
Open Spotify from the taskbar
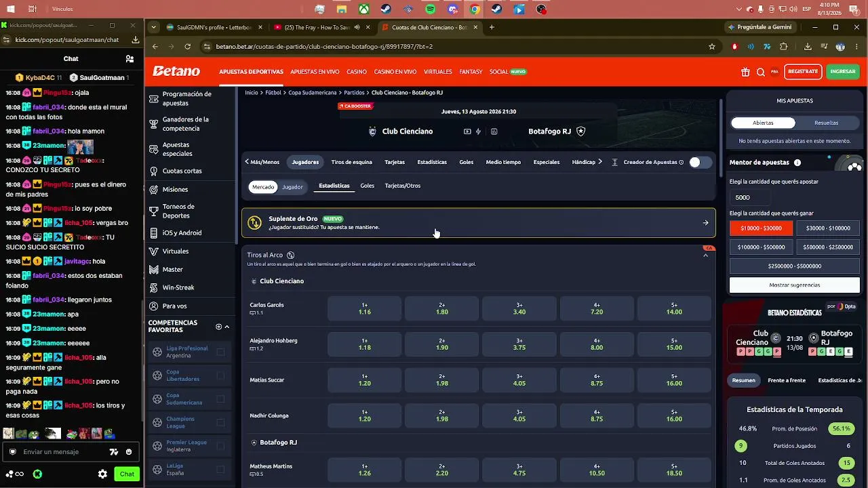click(x=431, y=9)
